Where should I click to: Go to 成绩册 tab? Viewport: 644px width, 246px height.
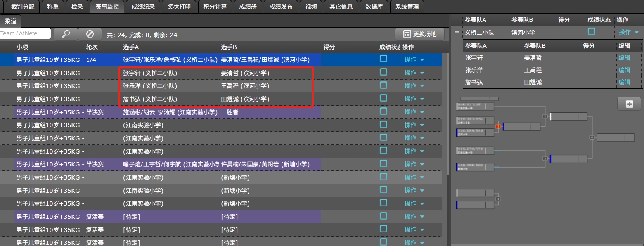[x=248, y=7]
